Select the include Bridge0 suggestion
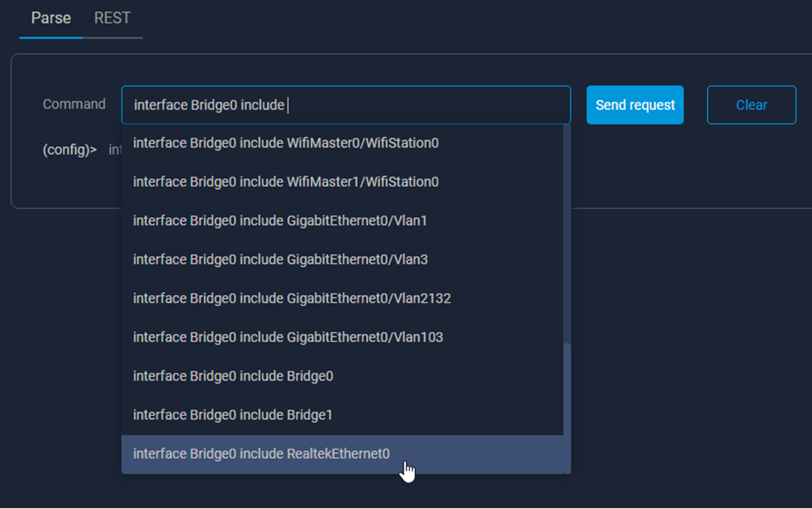812x508 pixels. tap(233, 376)
